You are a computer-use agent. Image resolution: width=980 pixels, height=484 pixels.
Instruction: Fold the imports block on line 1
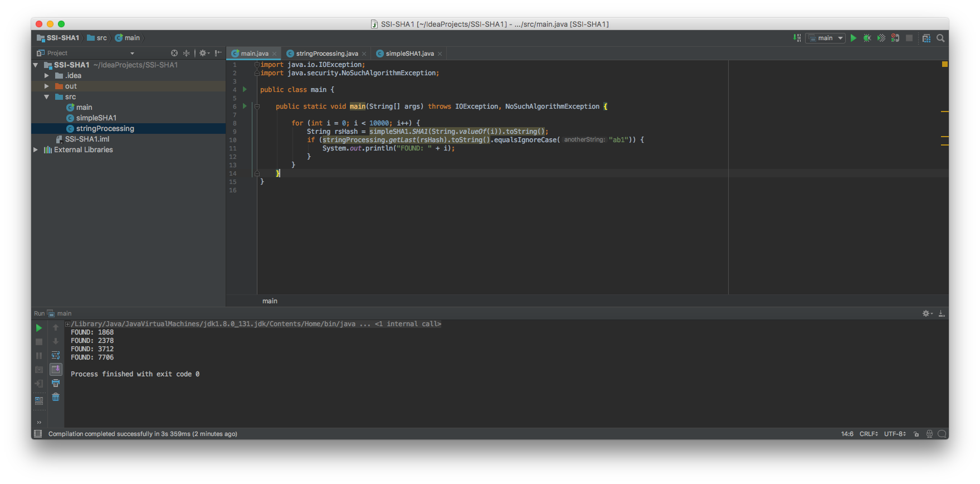point(257,65)
